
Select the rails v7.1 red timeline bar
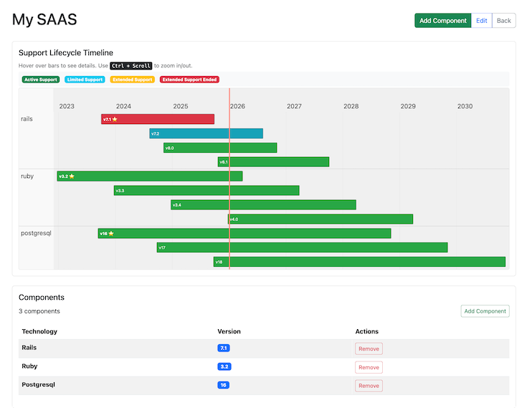click(x=158, y=119)
